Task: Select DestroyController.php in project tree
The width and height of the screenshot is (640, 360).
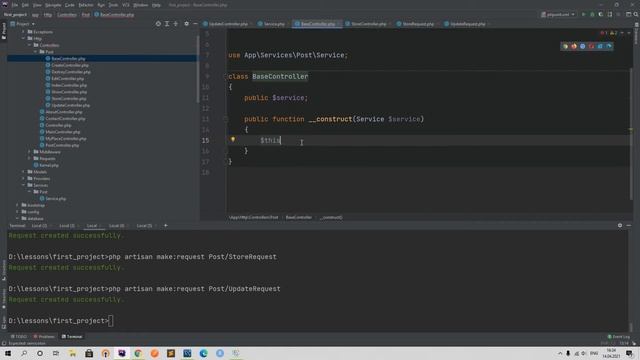Action: click(x=68, y=72)
